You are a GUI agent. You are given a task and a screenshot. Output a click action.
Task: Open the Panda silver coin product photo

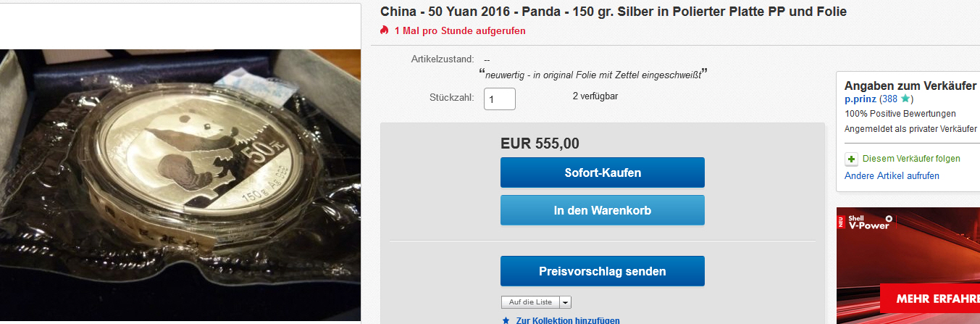pyautogui.click(x=180, y=185)
